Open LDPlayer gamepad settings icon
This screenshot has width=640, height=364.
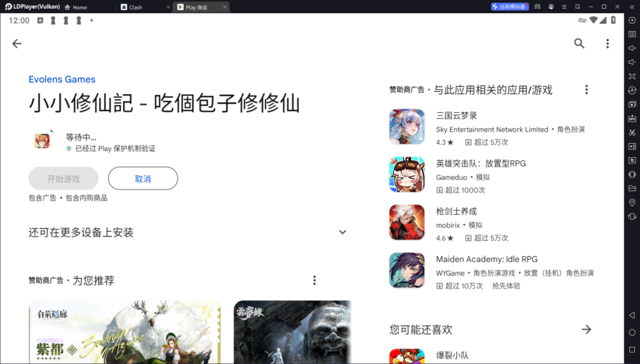[x=537, y=6]
